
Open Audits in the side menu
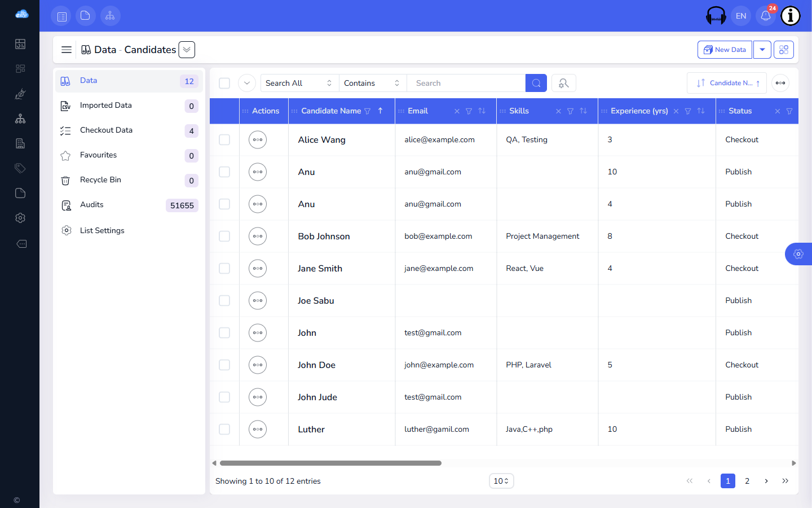129,205
